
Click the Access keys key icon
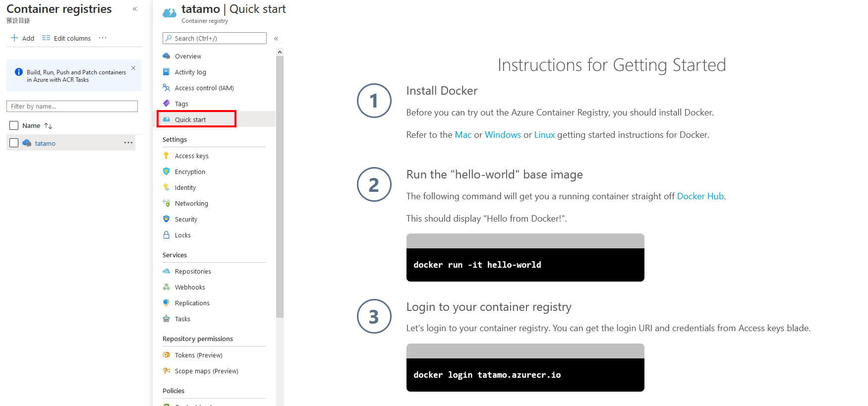pyautogui.click(x=167, y=156)
